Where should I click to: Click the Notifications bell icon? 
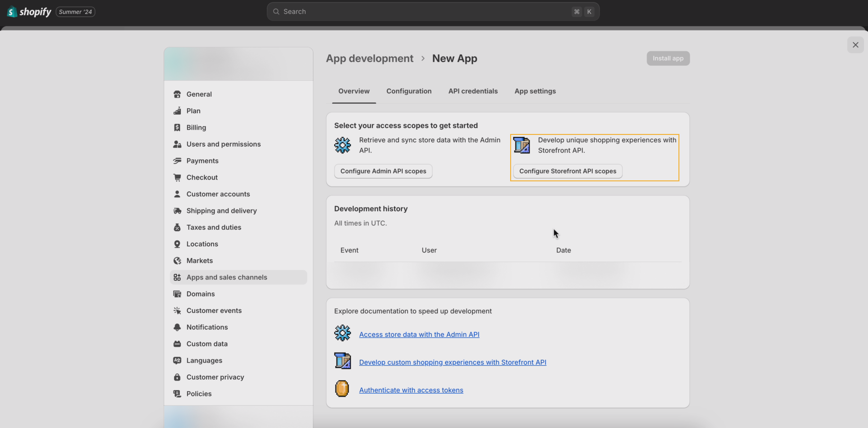click(177, 327)
